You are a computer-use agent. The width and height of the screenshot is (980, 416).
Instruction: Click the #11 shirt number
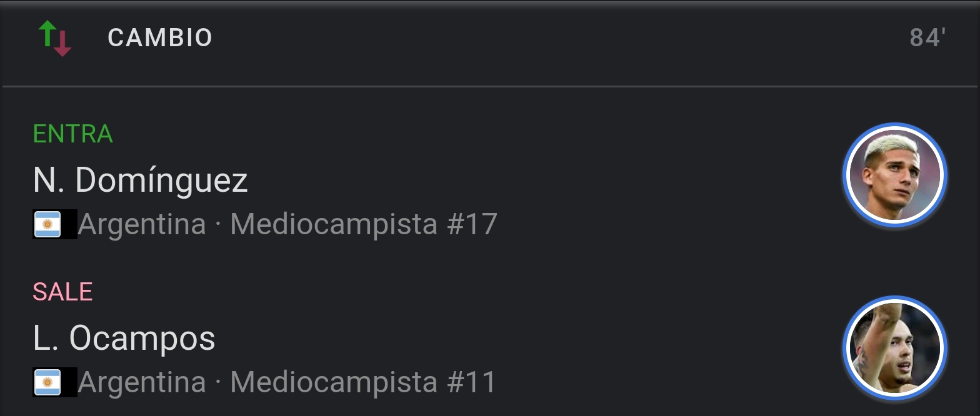(471, 382)
